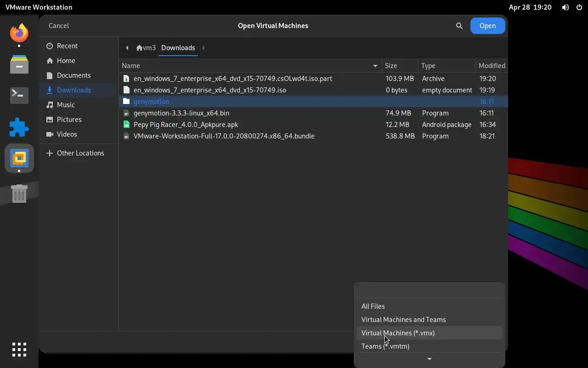Show applications grid
The width and height of the screenshot is (588, 368).
pyautogui.click(x=19, y=350)
